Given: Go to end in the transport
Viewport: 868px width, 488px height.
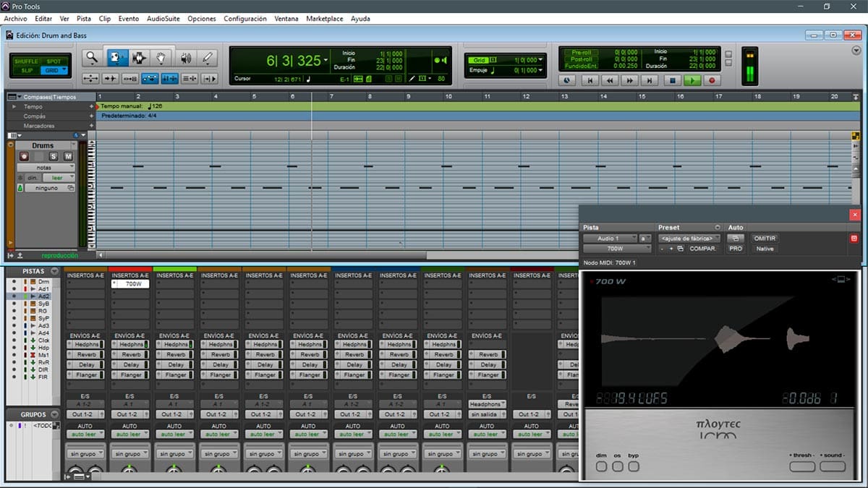Looking at the screenshot, I should (x=650, y=81).
